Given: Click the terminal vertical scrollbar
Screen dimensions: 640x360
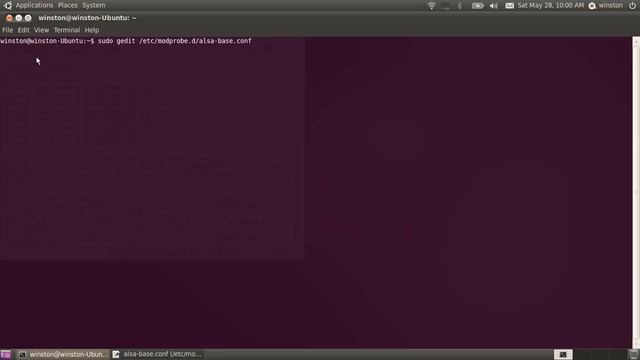Looking at the screenshot, I should (636, 192).
